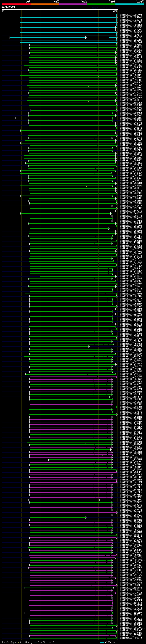Select hit label UniRef100_Q19MQ5

coord(131,313)
